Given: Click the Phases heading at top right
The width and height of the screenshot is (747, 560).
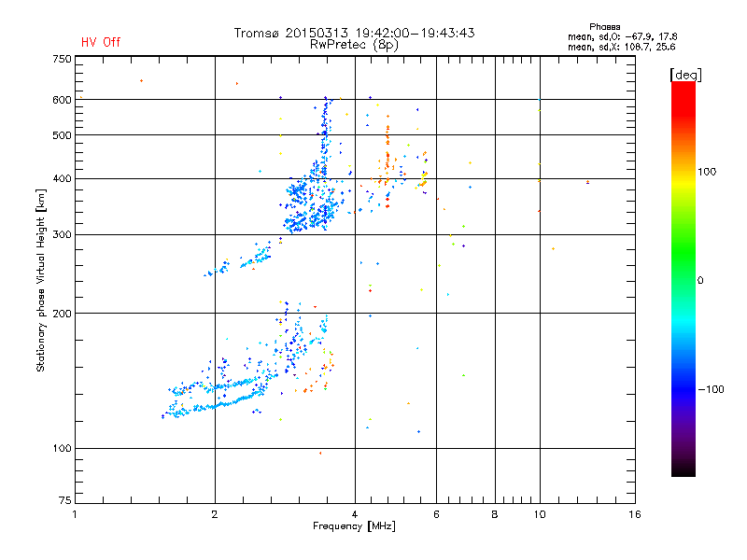Looking at the screenshot, I should coord(604,27).
